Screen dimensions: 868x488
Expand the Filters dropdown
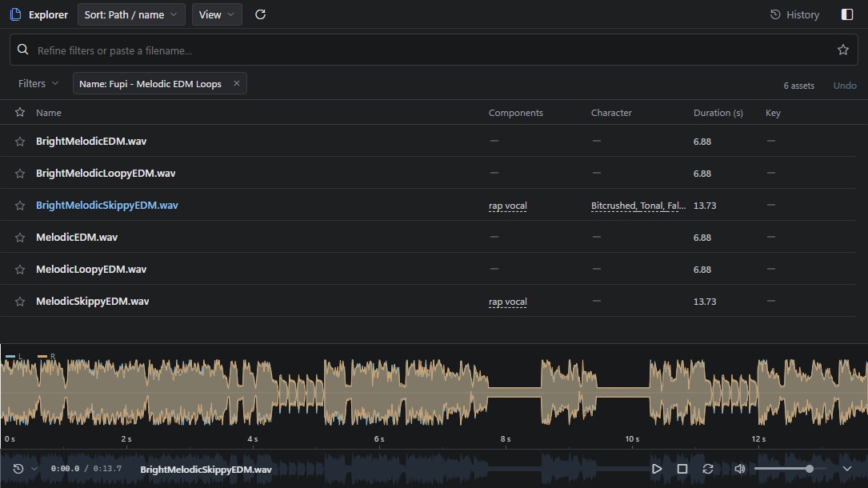click(38, 83)
